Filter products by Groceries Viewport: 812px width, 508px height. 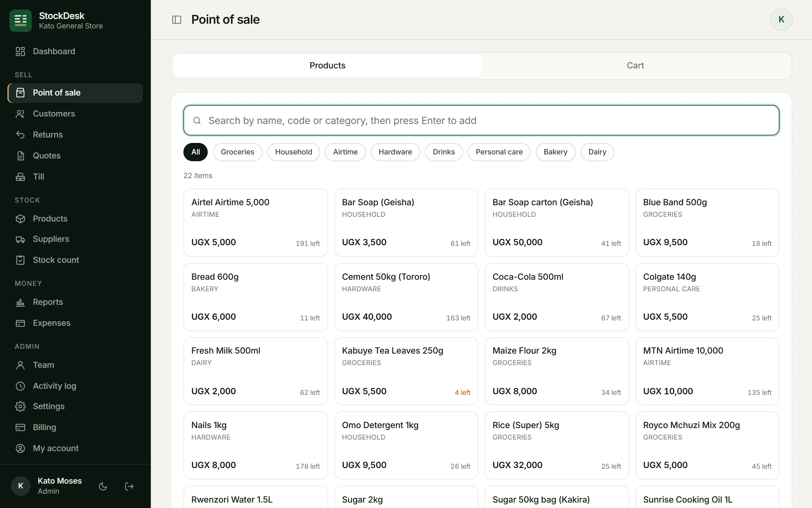pos(238,152)
